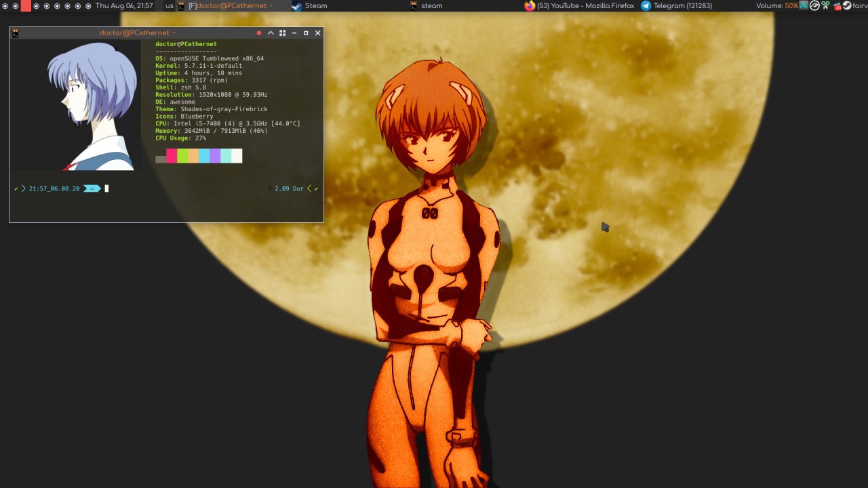
Task: Click the 2.09 Dur duration text in prompt
Action: pyautogui.click(x=289, y=188)
